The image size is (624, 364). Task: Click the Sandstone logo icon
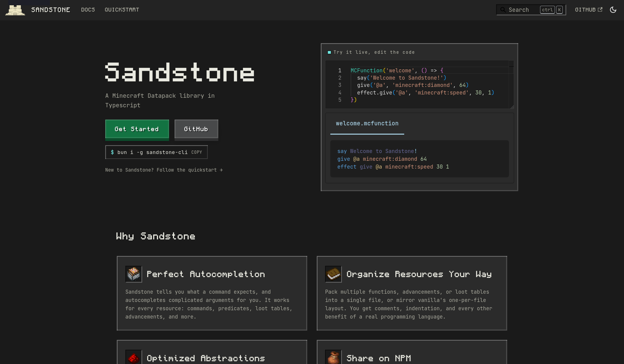15,10
